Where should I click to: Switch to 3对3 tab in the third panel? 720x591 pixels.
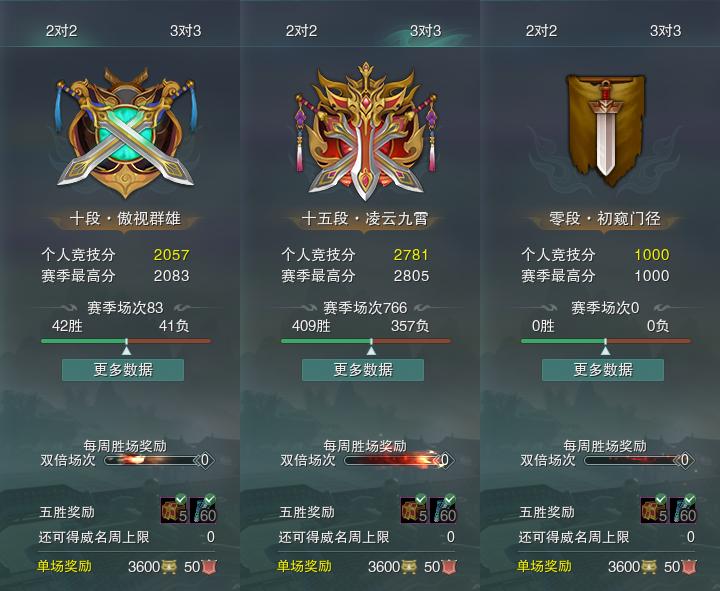click(x=665, y=31)
